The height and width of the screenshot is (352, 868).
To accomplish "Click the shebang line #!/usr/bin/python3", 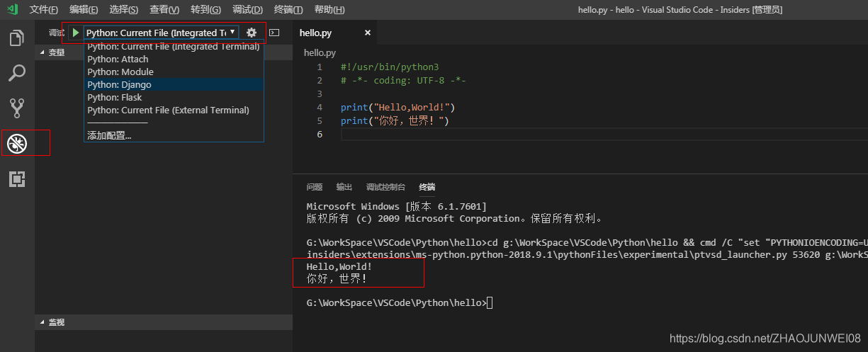I will [390, 67].
